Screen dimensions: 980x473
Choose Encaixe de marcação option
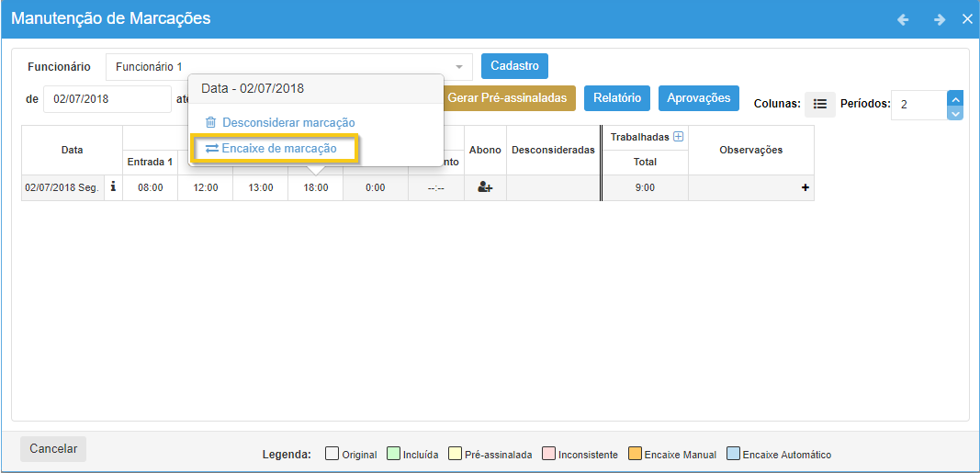click(272, 148)
